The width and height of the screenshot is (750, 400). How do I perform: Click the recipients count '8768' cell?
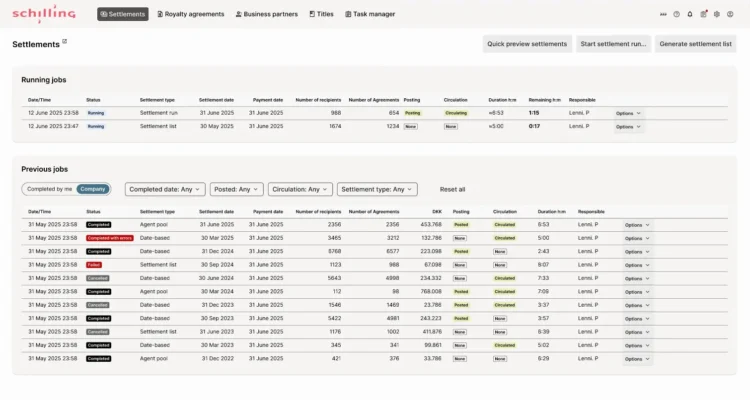click(334, 251)
